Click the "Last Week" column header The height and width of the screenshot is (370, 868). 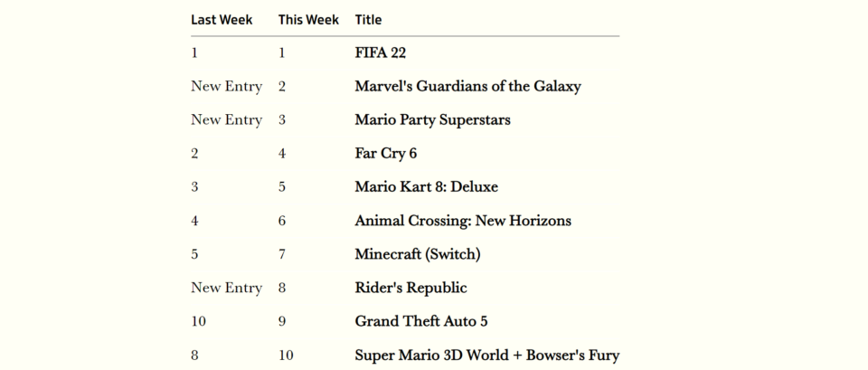point(222,20)
